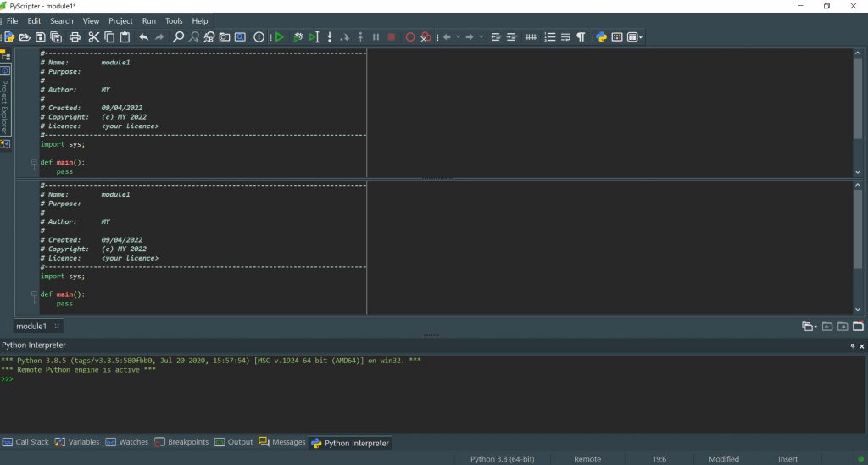Viewport: 868px width, 465px height.
Task: Open the layouts dropdown arrow in toolbar
Action: 641,37
